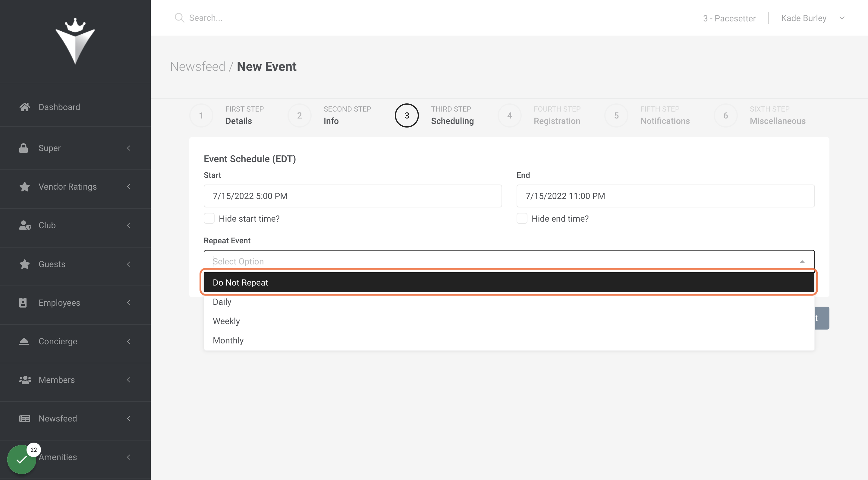Click the End date field
Image resolution: width=868 pixels, height=480 pixels.
tap(665, 196)
